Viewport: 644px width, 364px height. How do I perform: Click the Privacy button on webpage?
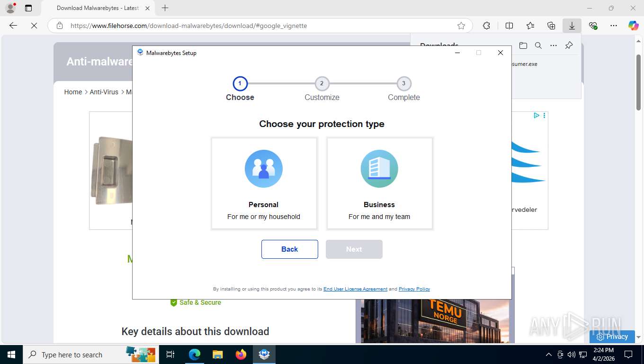coord(612,337)
